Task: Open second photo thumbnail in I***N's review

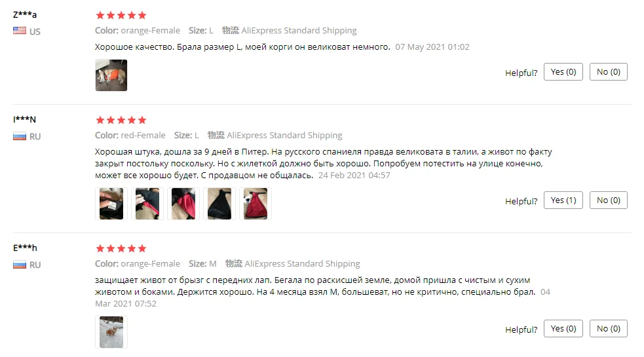Action: tap(147, 204)
